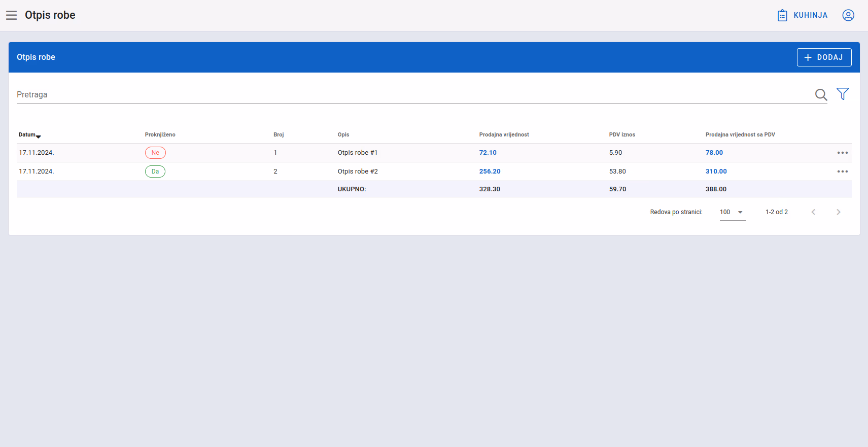Sort by Datum column header
This screenshot has width=868, height=447.
(29, 134)
